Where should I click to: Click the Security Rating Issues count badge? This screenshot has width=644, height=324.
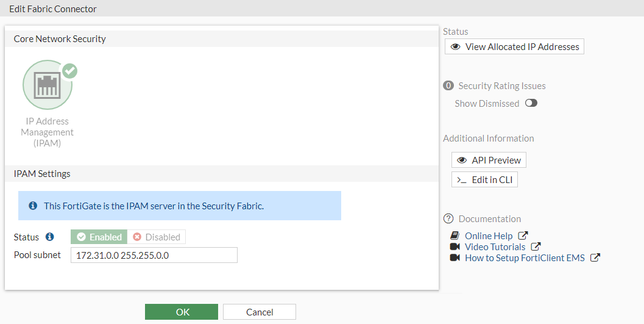(x=448, y=86)
